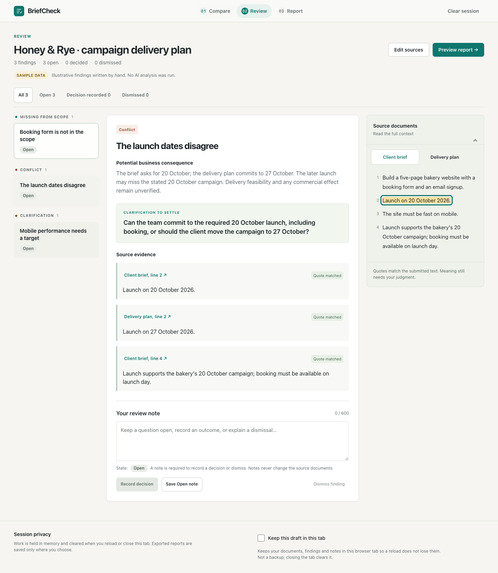Click the Open state pill below the note

139,468
